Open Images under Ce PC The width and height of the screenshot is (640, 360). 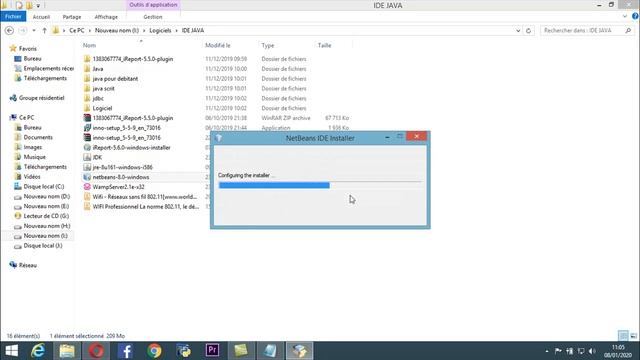point(33,147)
